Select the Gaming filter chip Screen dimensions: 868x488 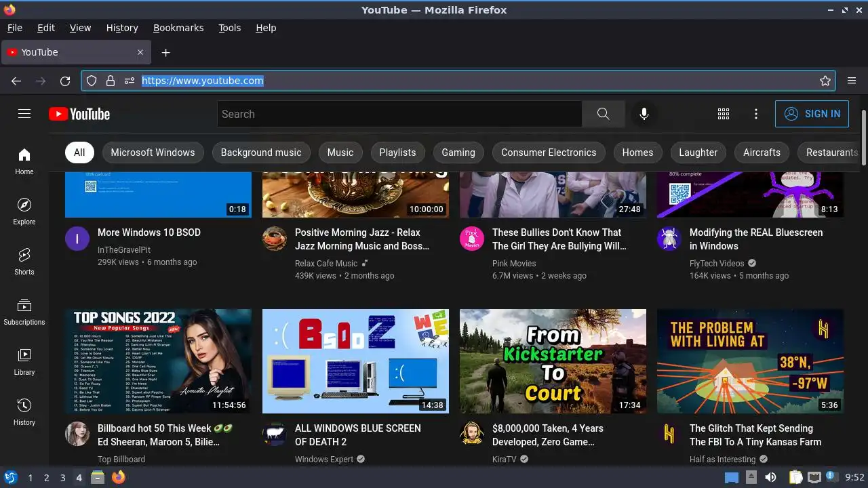pyautogui.click(x=458, y=152)
